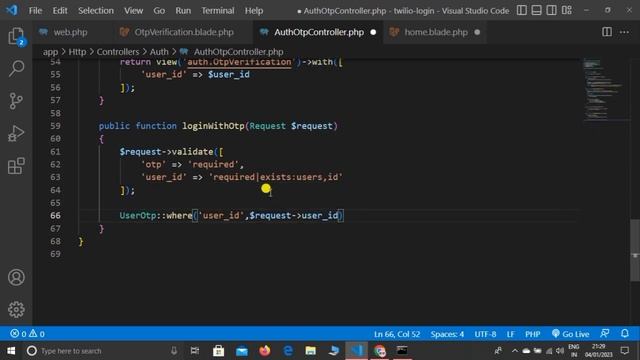Close unsaved AuthOtpController.php tab dot

373,32
